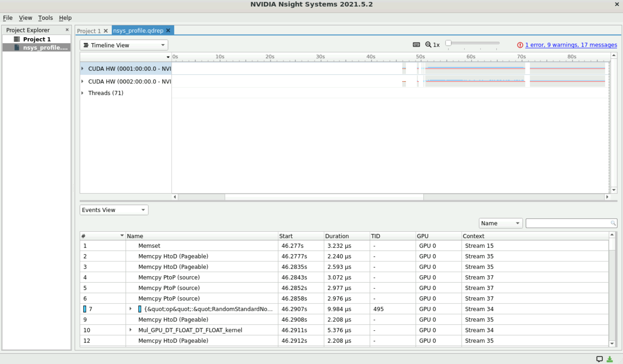Expand CUDA HW 0001:00:00.0 row
This screenshot has width=623, height=364.
click(x=82, y=69)
